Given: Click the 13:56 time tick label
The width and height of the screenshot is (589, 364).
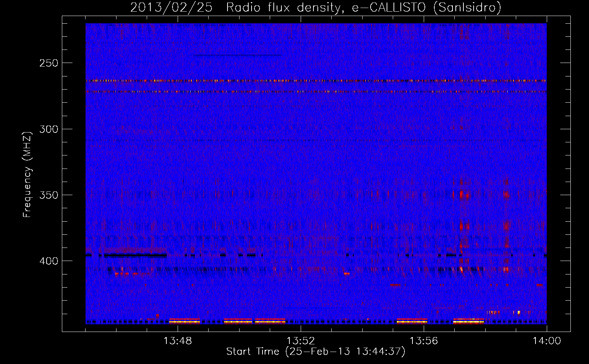Looking at the screenshot, I should 424,341.
